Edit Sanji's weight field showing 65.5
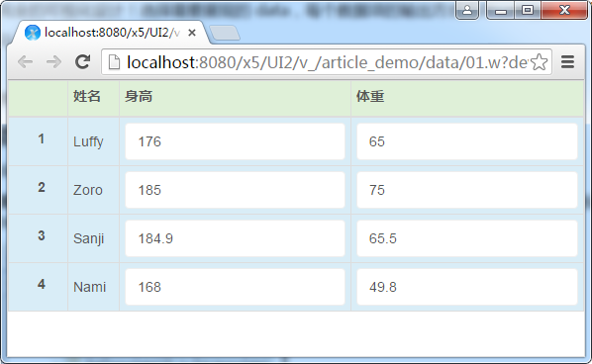The width and height of the screenshot is (592, 364). pos(467,238)
